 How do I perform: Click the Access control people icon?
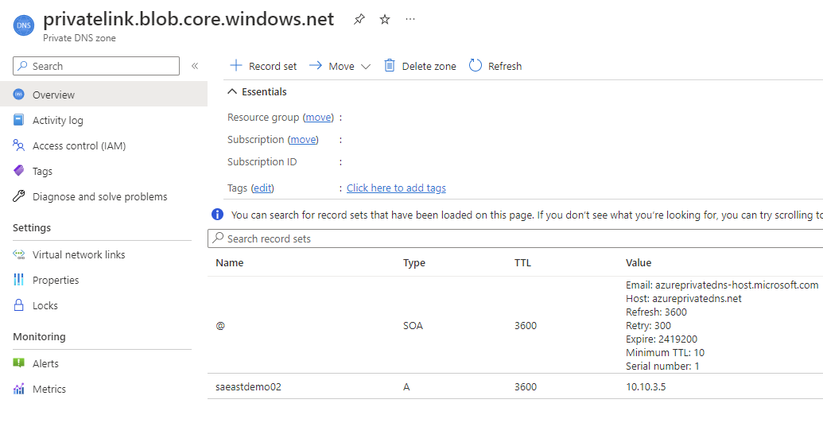click(18, 145)
